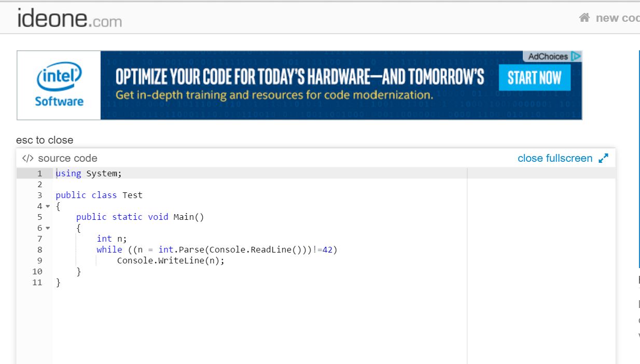Collapse the Main method via line 6's fold arrow

point(47,228)
